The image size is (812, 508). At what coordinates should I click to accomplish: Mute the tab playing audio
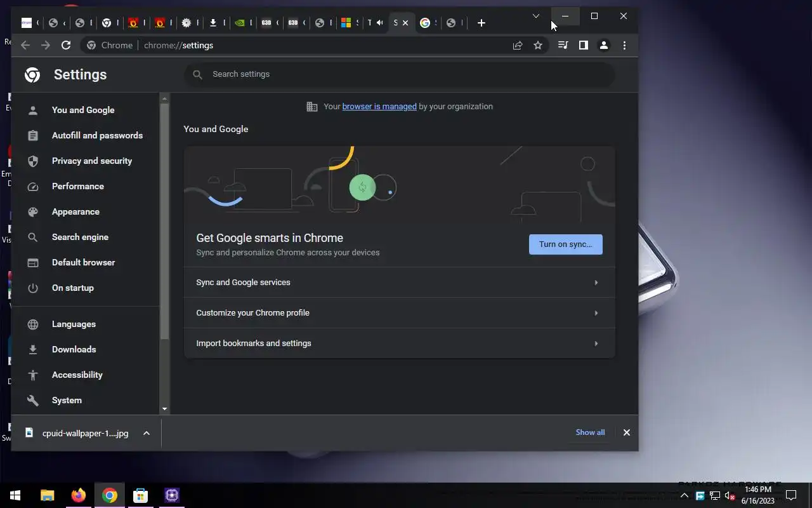[x=379, y=23]
